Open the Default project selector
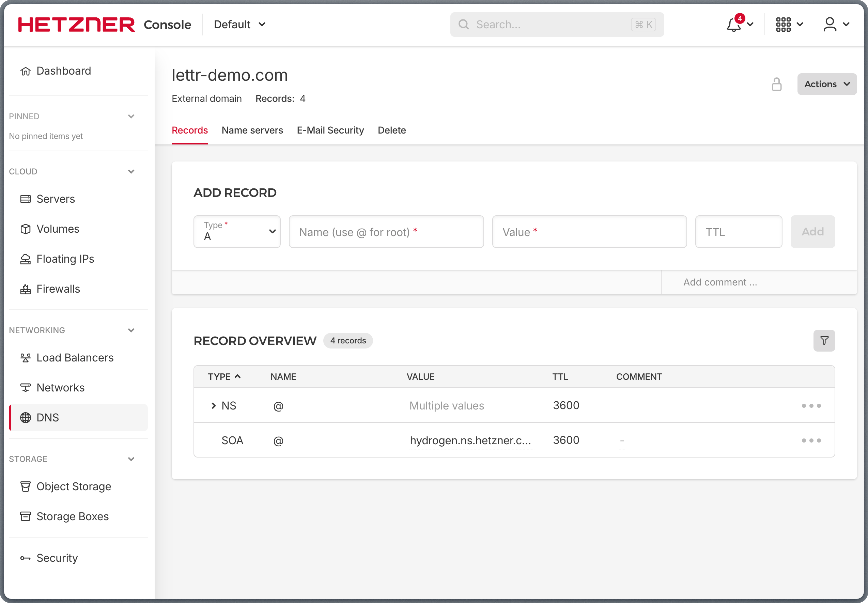This screenshot has width=868, height=603. (239, 24)
